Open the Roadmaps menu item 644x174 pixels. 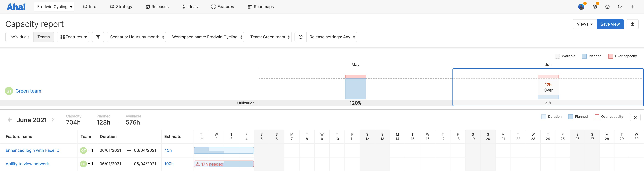pos(261,7)
